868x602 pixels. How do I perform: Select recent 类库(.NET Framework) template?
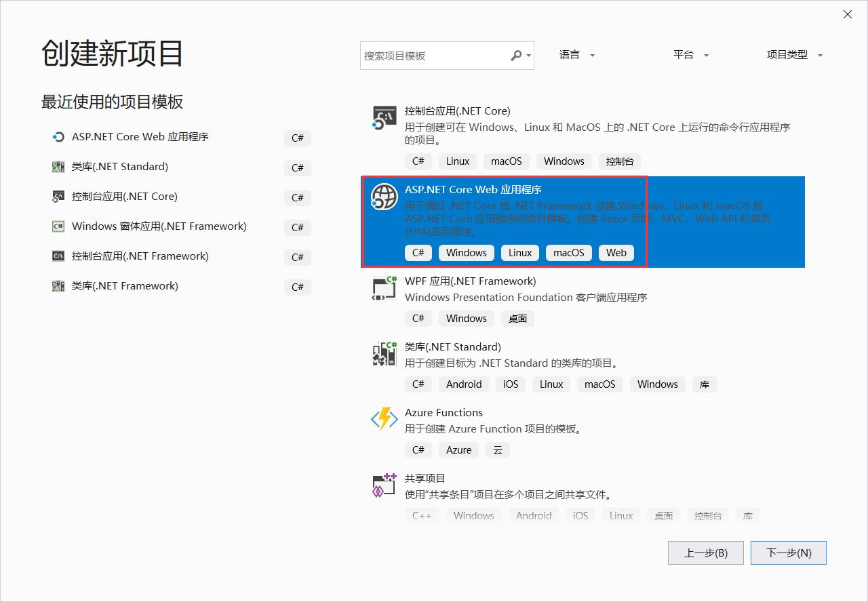(x=125, y=286)
